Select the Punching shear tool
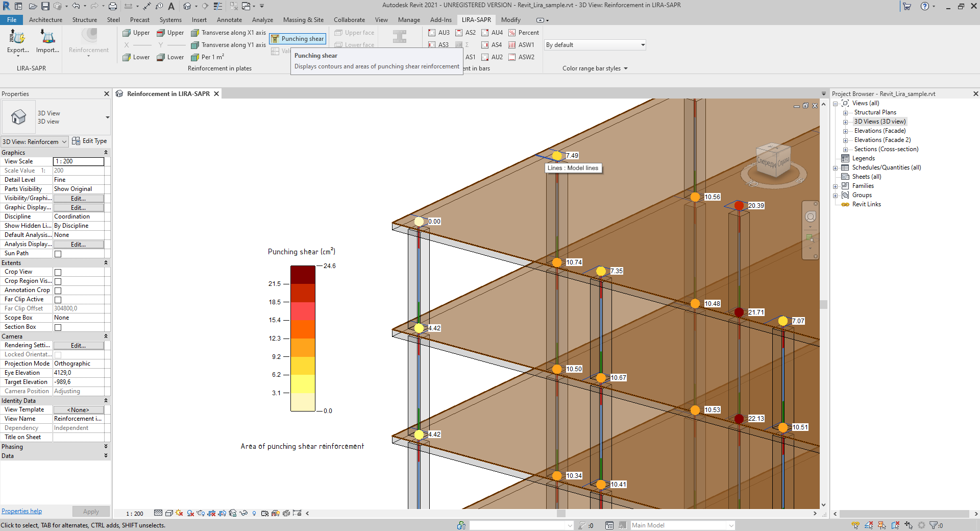The width and height of the screenshot is (980, 531). 297,39
